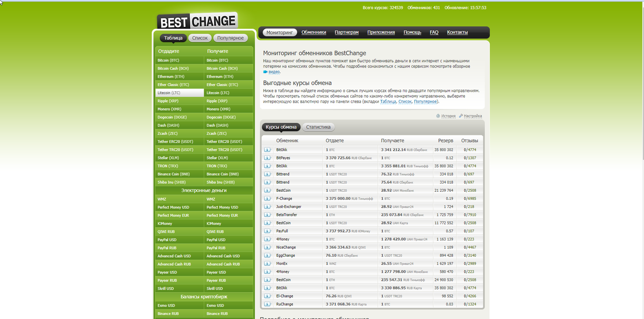Open the Партнерам menu item
The width and height of the screenshot is (644, 319).
[x=347, y=32]
